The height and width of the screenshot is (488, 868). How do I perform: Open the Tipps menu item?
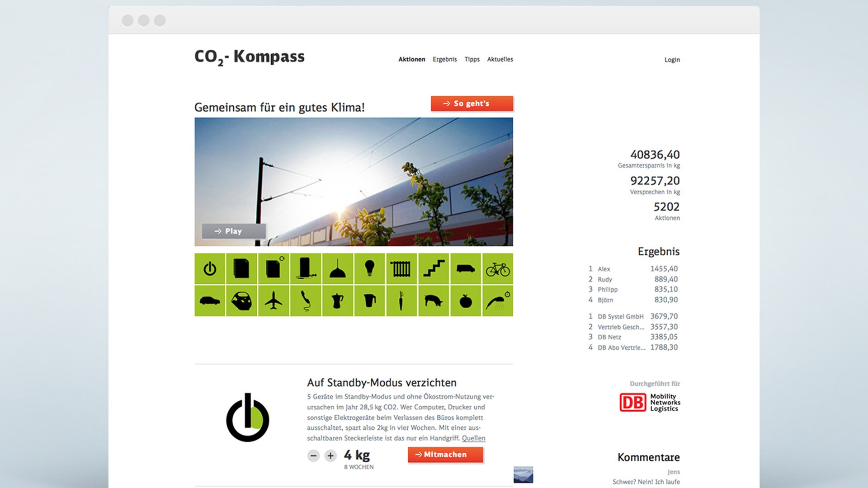472,59
